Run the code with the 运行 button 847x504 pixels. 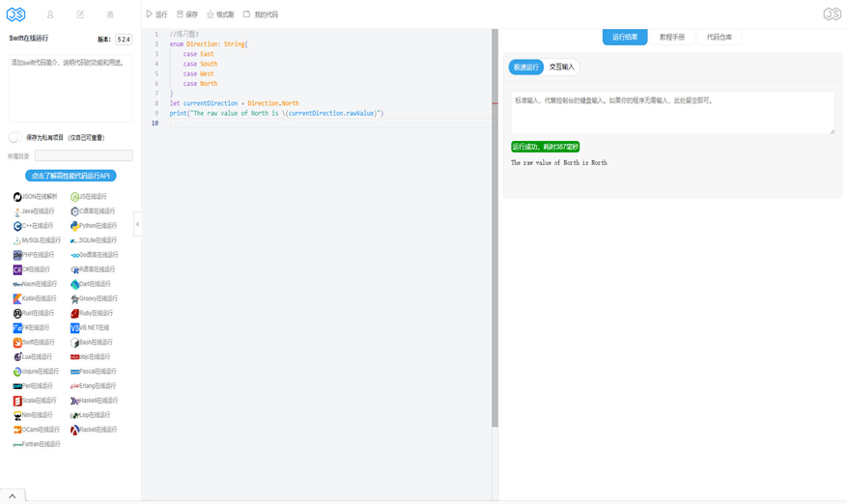(156, 14)
